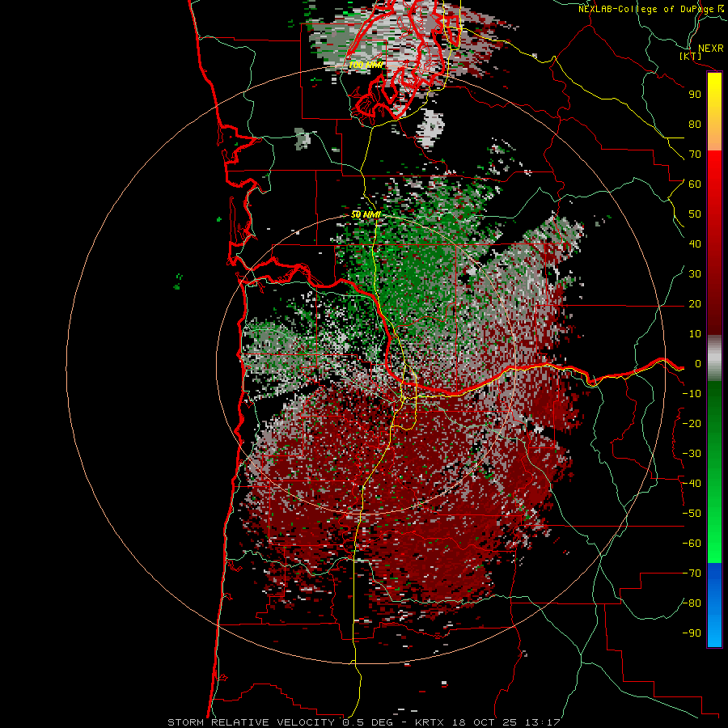The height and width of the screenshot is (728, 728).
Task: Click the positive 20 scale label
Action: coord(695,304)
